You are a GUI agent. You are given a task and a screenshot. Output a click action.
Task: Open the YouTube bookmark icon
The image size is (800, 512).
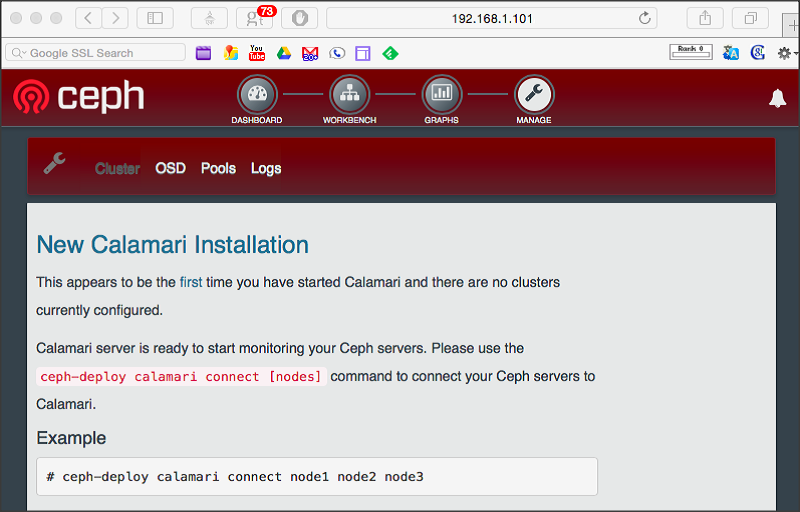click(x=257, y=53)
